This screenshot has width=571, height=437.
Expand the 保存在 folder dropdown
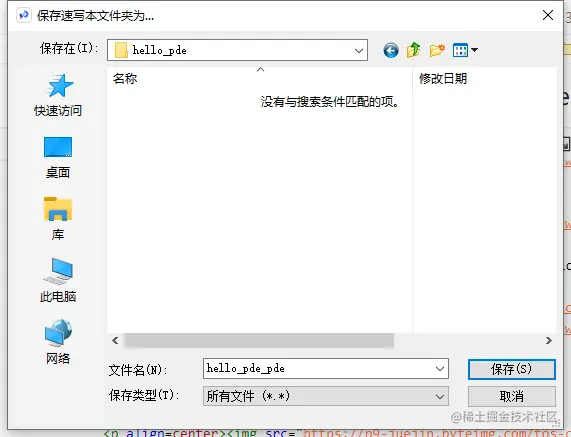point(359,50)
